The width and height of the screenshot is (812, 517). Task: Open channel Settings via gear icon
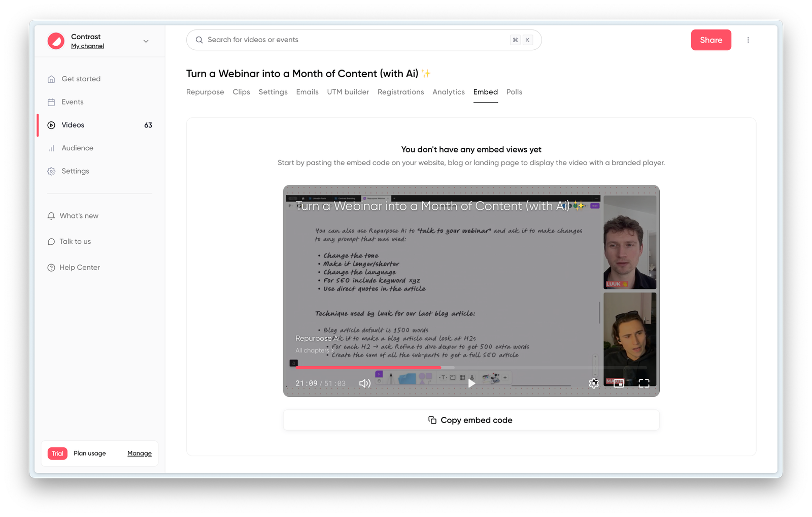tap(51, 171)
